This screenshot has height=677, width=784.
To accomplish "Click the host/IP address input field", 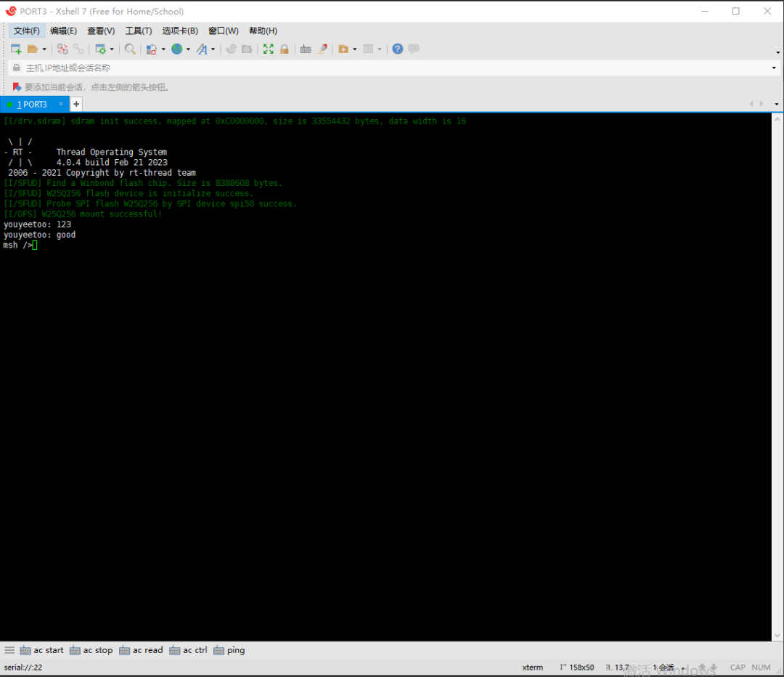I will pos(395,68).
